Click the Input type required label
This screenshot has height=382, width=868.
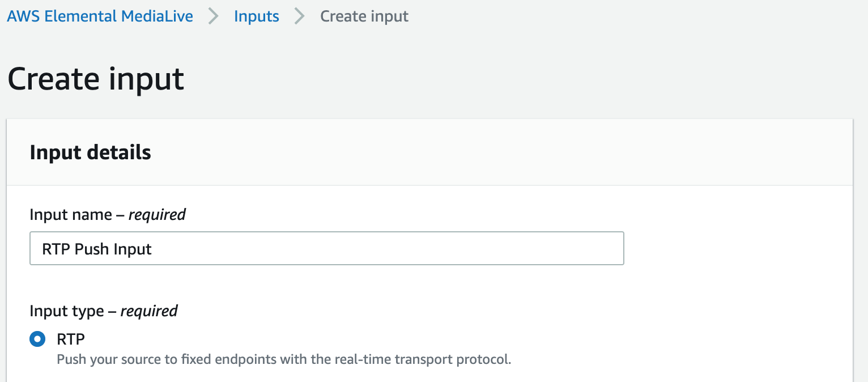[x=104, y=311]
